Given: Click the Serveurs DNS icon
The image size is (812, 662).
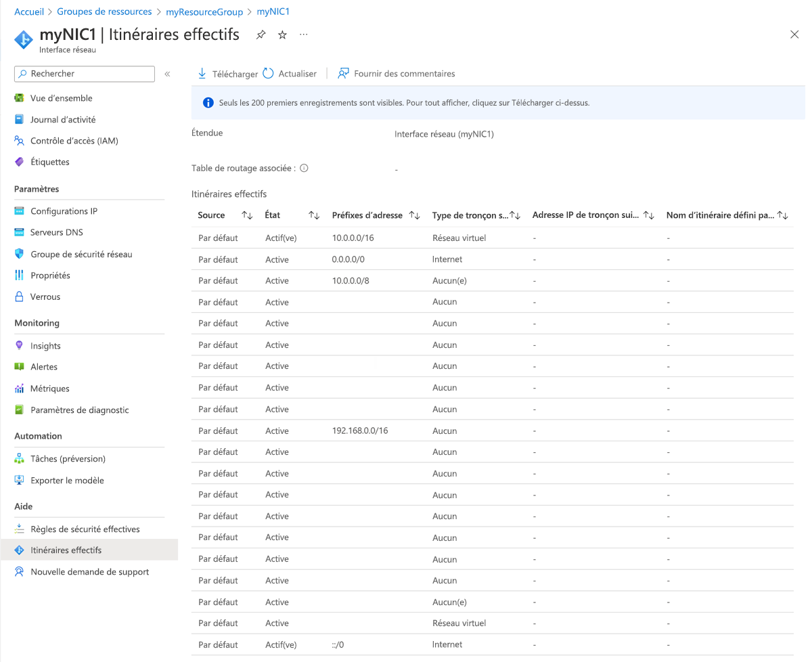Looking at the screenshot, I should pyautogui.click(x=19, y=232).
